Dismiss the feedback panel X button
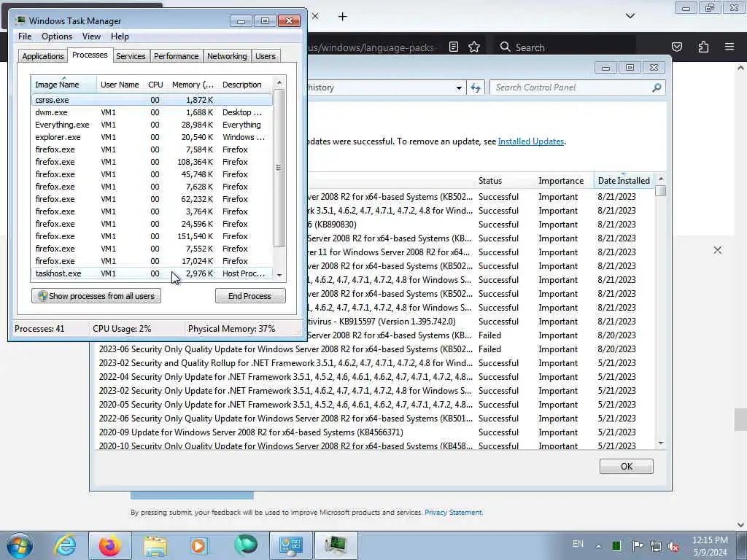The image size is (747, 560). pos(718,250)
